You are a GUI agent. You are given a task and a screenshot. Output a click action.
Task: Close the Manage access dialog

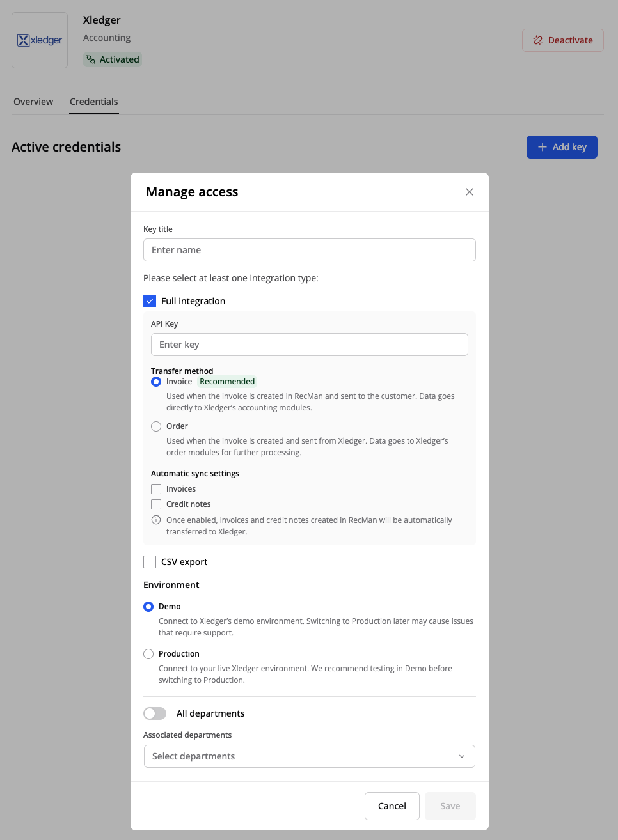(470, 192)
